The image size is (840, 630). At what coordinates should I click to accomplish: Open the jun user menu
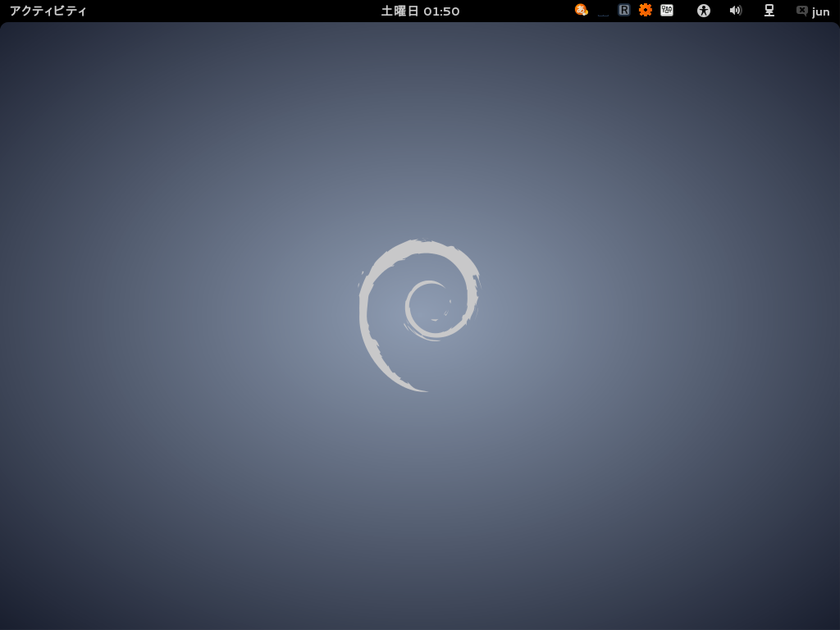point(820,11)
